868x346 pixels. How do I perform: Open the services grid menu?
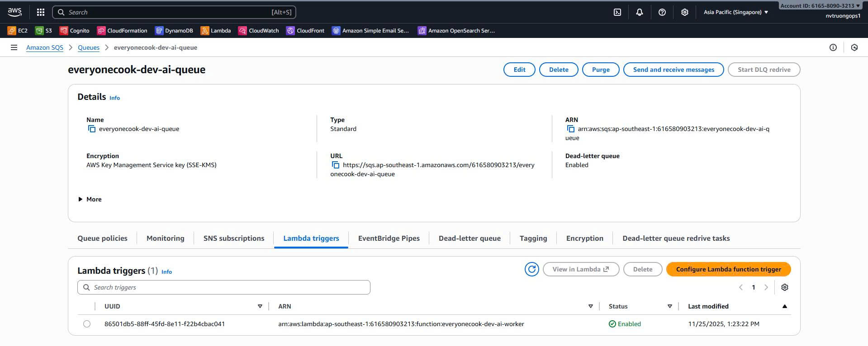(41, 12)
